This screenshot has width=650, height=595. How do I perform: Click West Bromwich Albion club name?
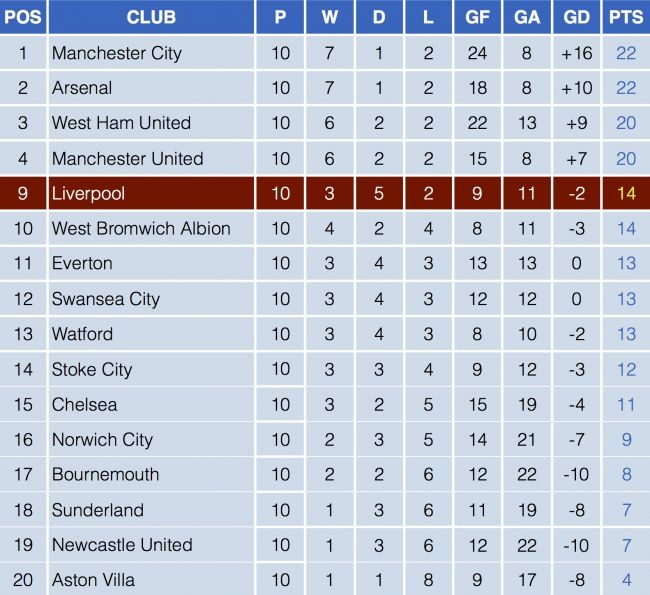pos(141,228)
